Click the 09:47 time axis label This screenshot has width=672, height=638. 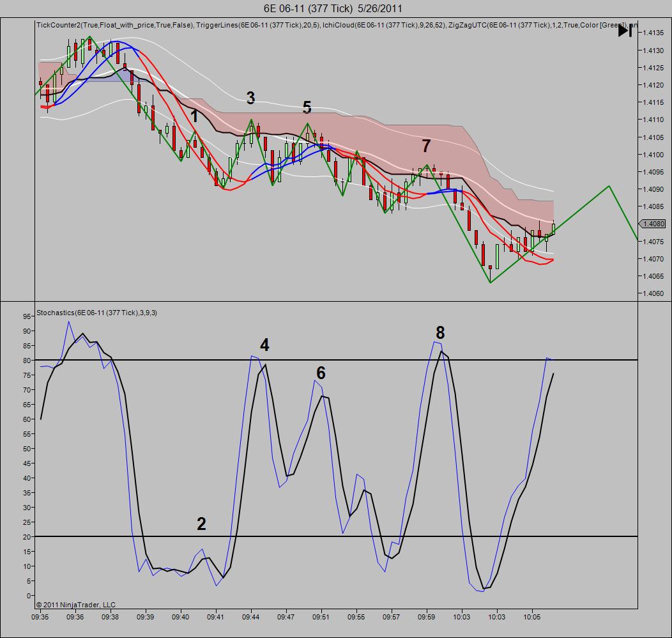pos(286,618)
